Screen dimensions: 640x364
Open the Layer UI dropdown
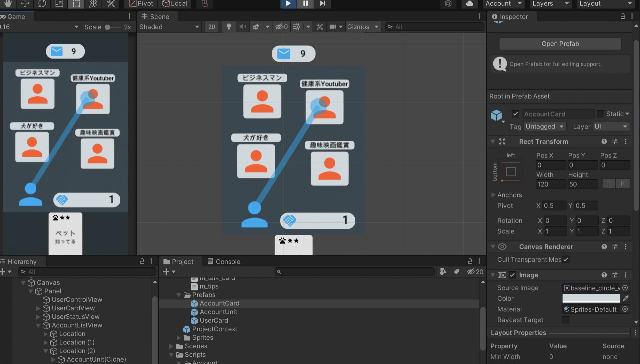click(x=611, y=127)
